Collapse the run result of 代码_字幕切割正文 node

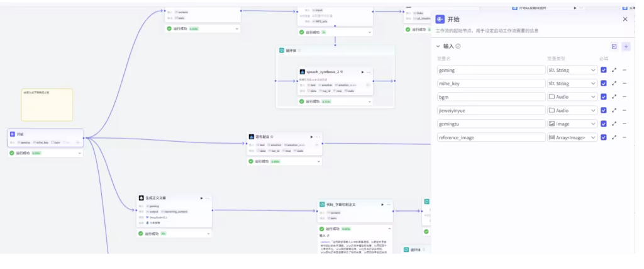click(x=388, y=229)
